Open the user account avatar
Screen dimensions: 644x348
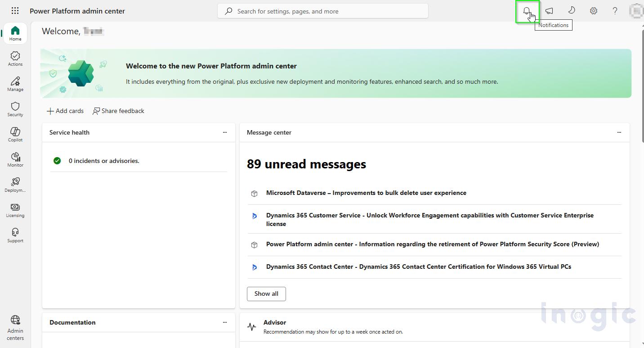pos(636,11)
